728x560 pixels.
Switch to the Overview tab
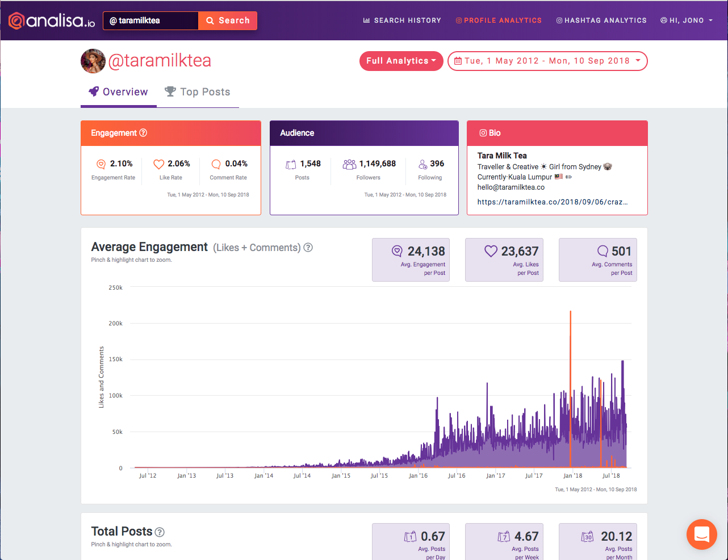119,92
